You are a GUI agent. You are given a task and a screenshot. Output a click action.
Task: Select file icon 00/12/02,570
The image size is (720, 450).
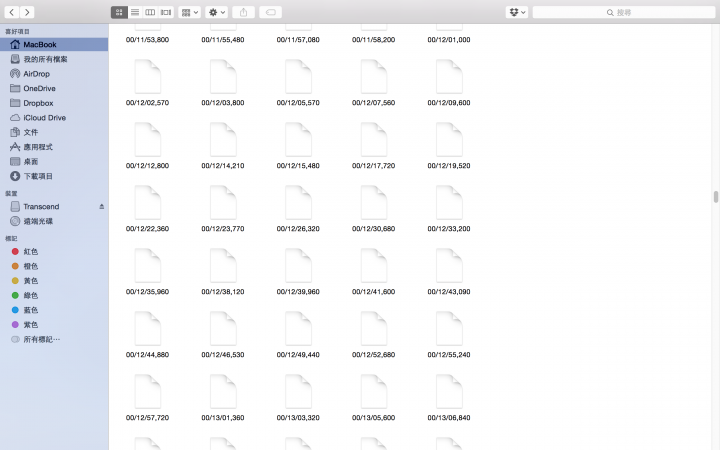click(147, 77)
